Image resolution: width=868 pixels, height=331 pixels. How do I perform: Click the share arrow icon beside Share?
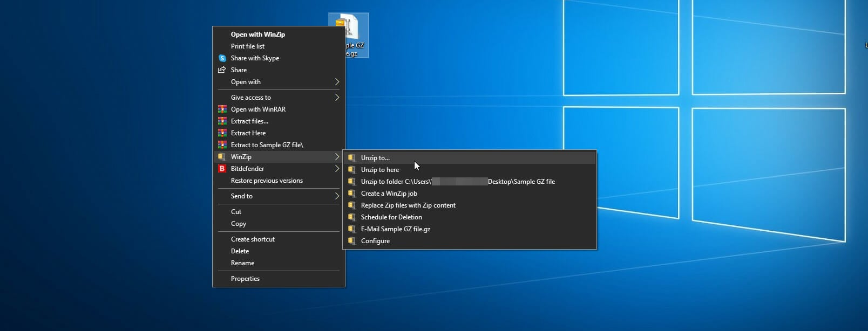tap(222, 70)
